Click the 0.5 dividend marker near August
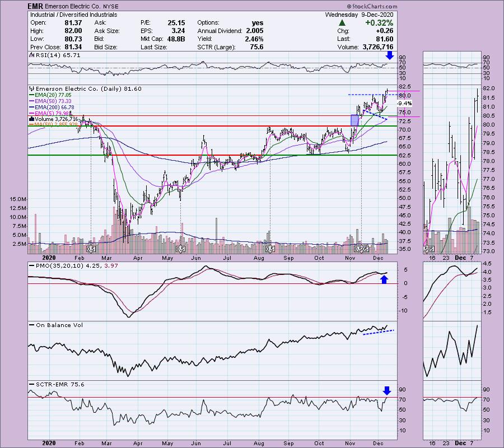504x448 pixels. 270,249
